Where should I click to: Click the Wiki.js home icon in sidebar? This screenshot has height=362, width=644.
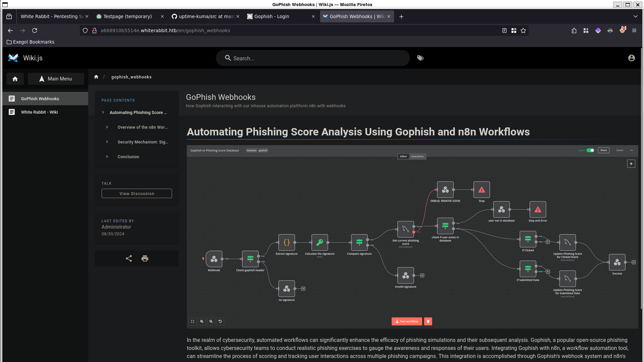15,79
